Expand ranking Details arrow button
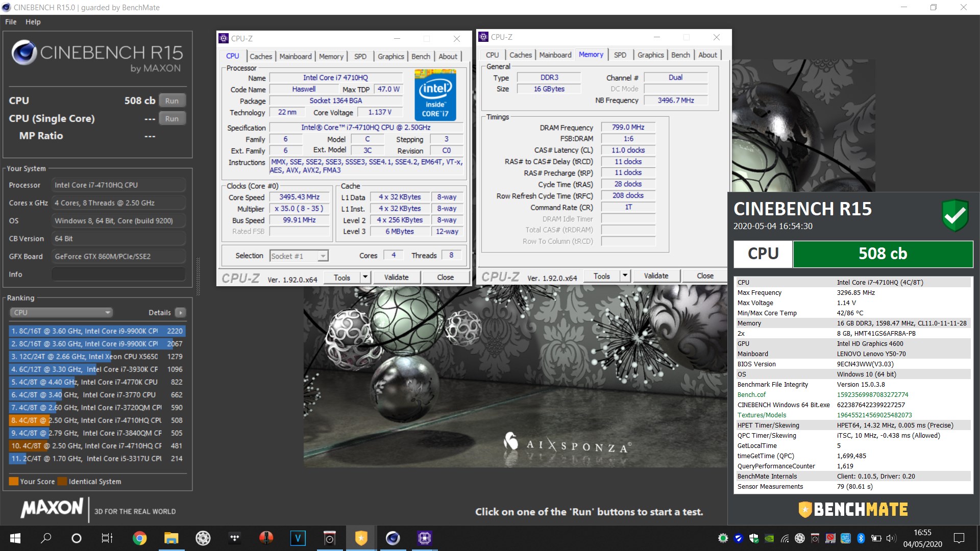This screenshot has width=980, height=551. [x=181, y=312]
